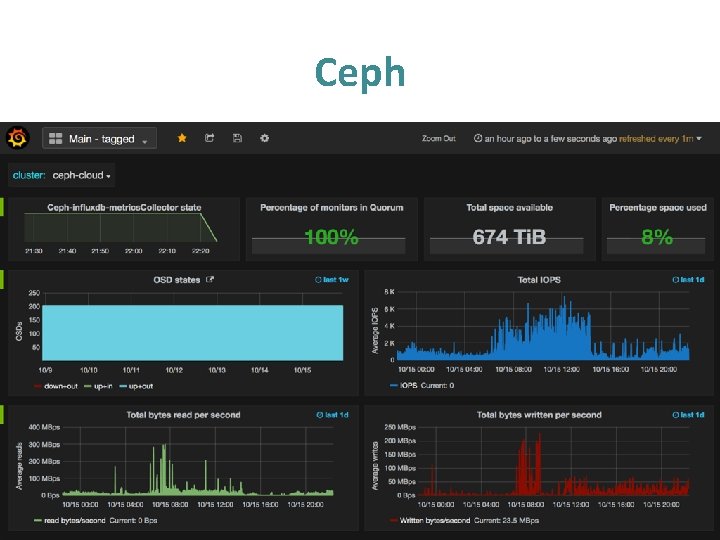Open the time range picker
This screenshot has height=540, width=720.
point(587,138)
